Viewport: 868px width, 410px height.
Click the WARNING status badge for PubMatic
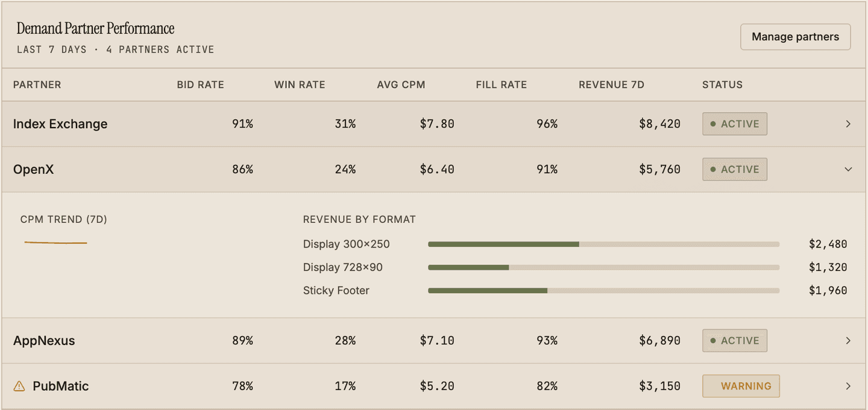[741, 386]
